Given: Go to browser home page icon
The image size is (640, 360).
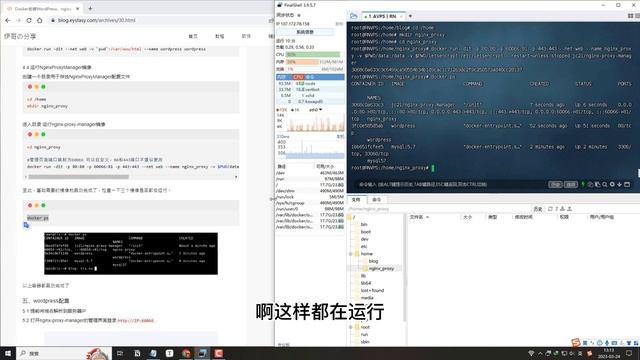Looking at the screenshot, I should pos(40,20).
